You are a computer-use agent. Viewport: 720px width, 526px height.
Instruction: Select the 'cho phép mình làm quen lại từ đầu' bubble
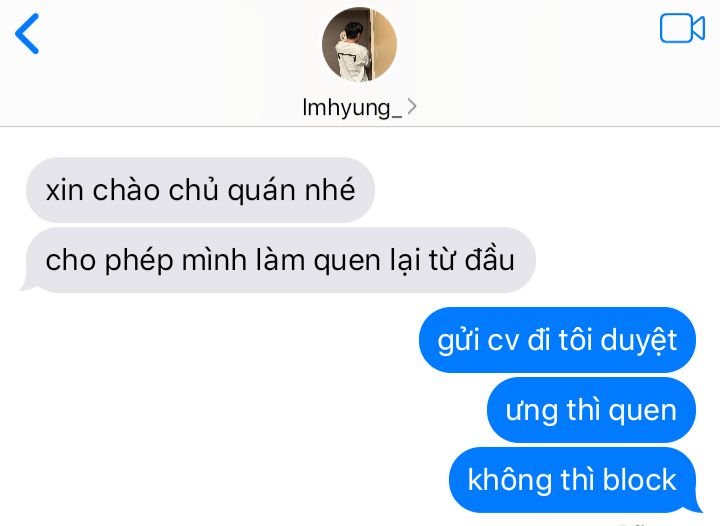(x=280, y=260)
